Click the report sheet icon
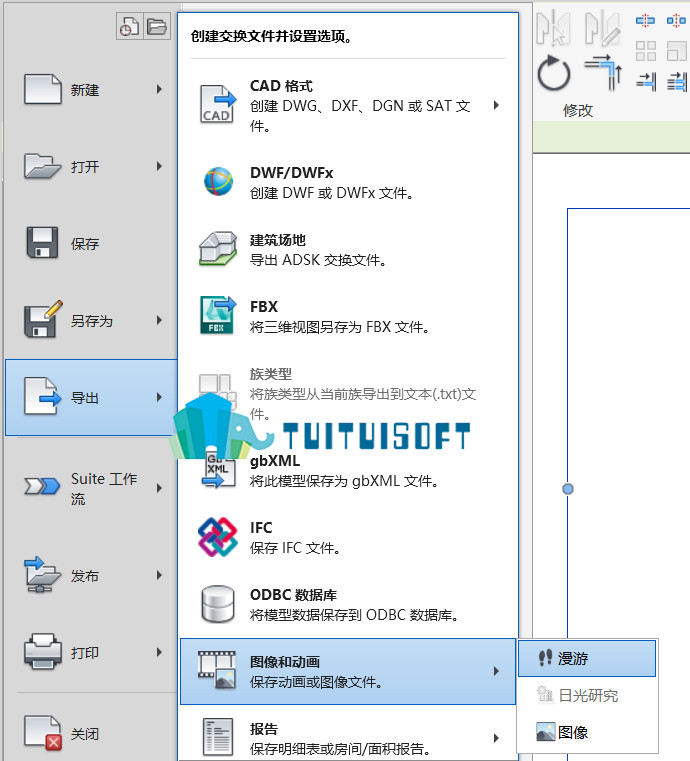The width and height of the screenshot is (690, 761). 217,737
